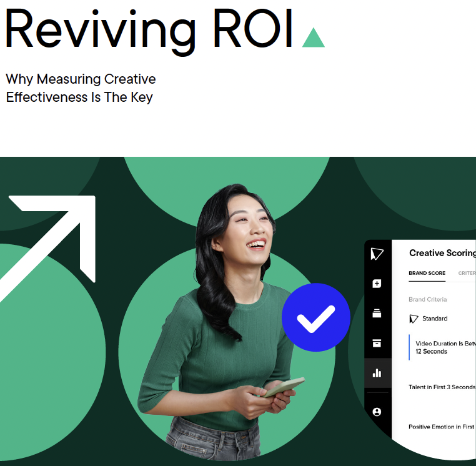Select the bar chart analytics icon
This screenshot has width=476, height=466.
point(377,373)
